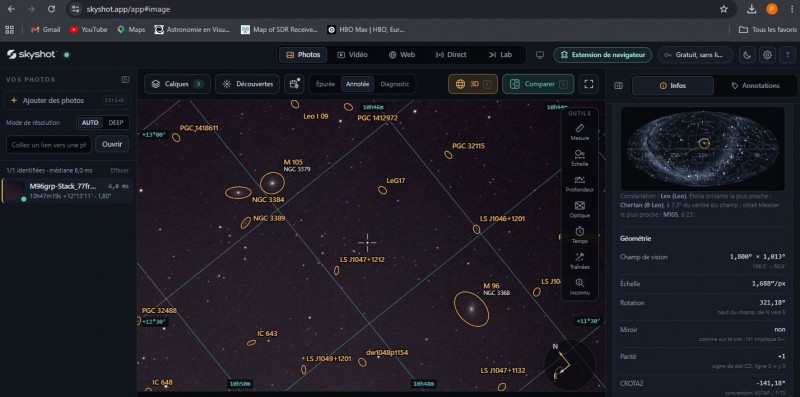Open the browser apps grid
The height and width of the screenshot is (397, 800).
pos(9,30)
